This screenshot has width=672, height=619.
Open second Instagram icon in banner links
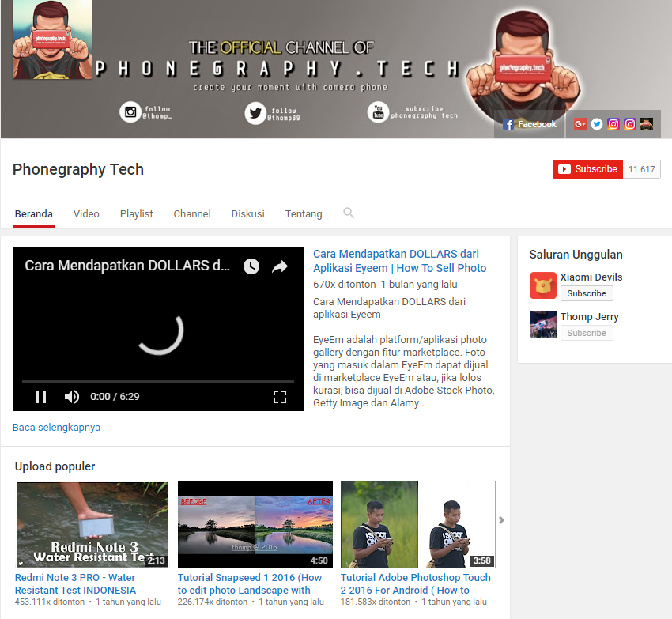(630, 124)
